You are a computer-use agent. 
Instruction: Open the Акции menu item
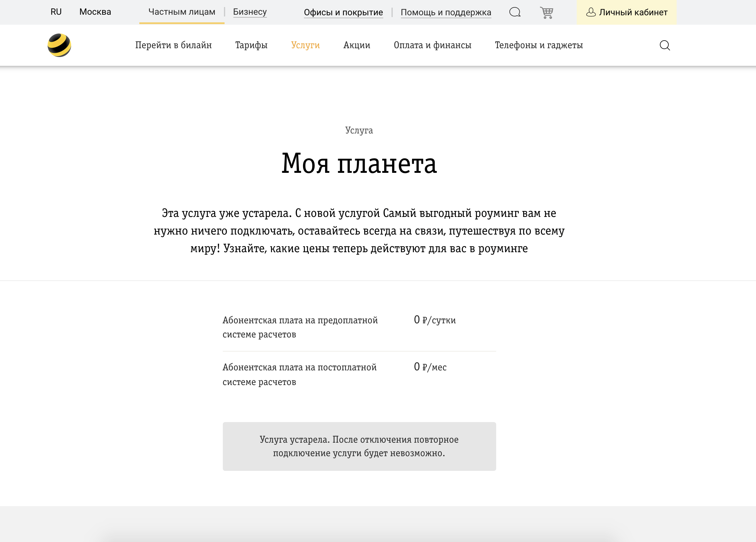click(x=357, y=45)
